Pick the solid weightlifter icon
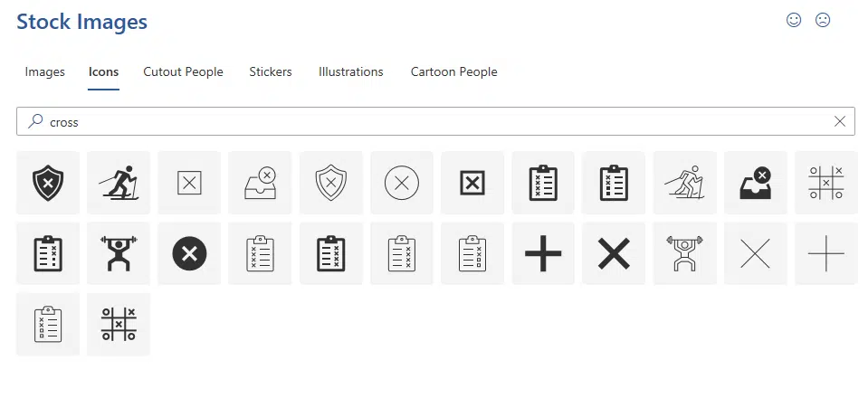 click(x=119, y=253)
